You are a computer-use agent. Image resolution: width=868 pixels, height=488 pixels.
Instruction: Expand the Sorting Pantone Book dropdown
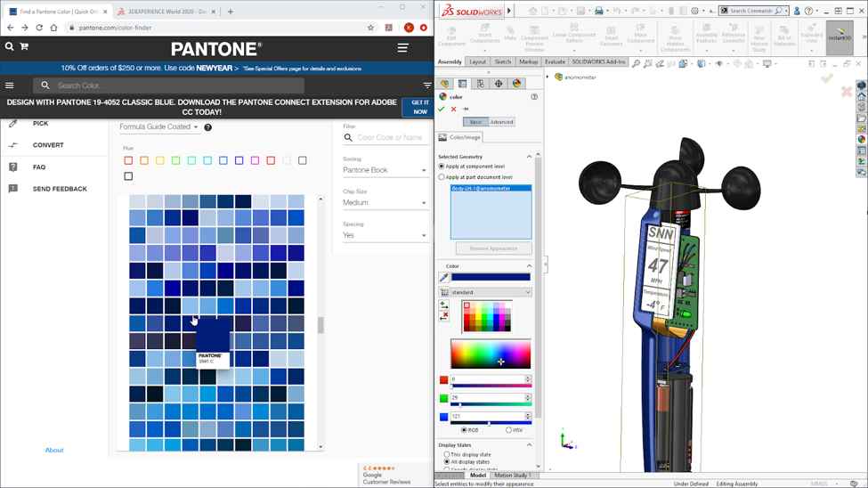click(385, 170)
